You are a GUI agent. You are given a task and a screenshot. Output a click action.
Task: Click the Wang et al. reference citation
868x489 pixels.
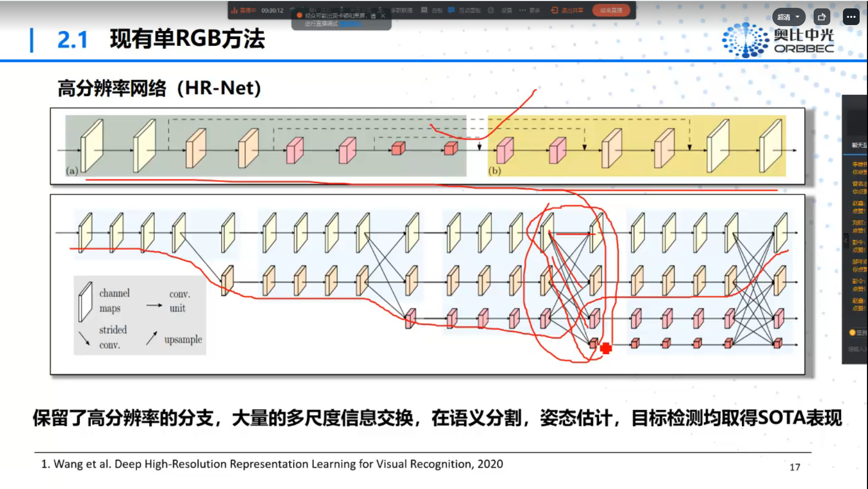(x=272, y=464)
